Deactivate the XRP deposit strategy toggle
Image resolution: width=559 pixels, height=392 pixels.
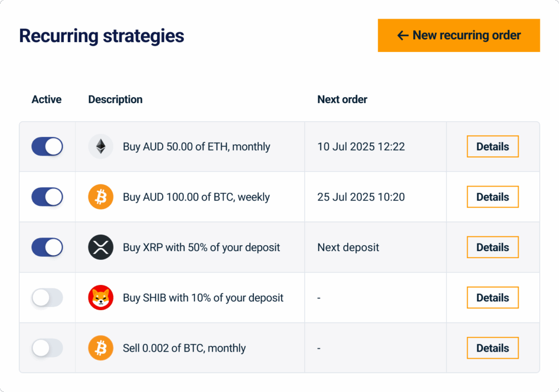(47, 247)
